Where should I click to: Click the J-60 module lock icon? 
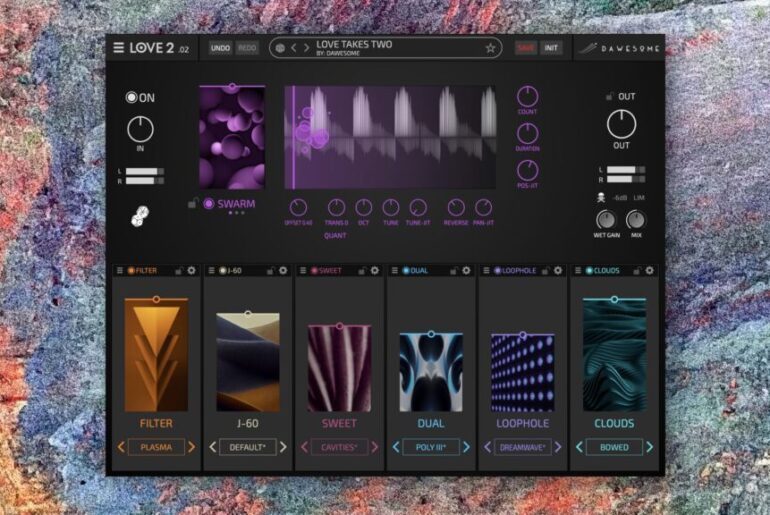pyautogui.click(x=270, y=271)
